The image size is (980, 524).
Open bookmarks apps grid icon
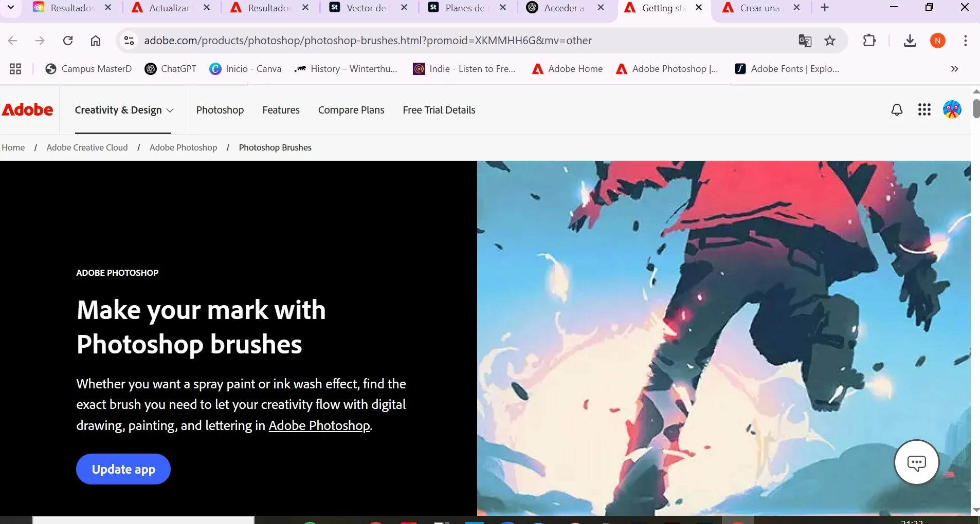click(15, 69)
